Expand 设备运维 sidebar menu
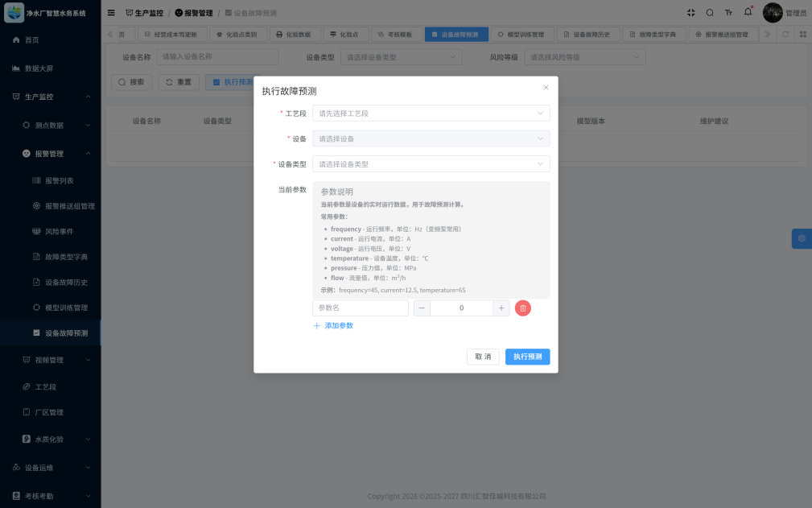This screenshot has width=812, height=508. point(50,468)
